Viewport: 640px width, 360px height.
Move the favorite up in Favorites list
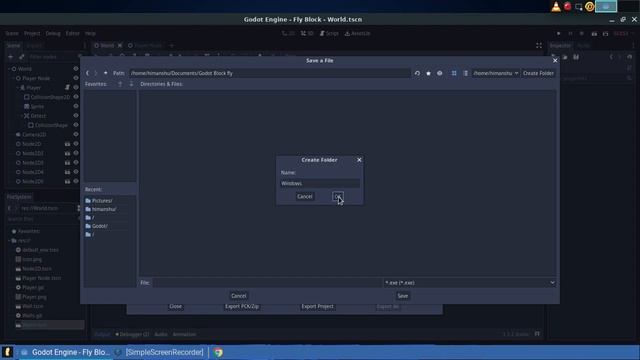tap(120, 84)
